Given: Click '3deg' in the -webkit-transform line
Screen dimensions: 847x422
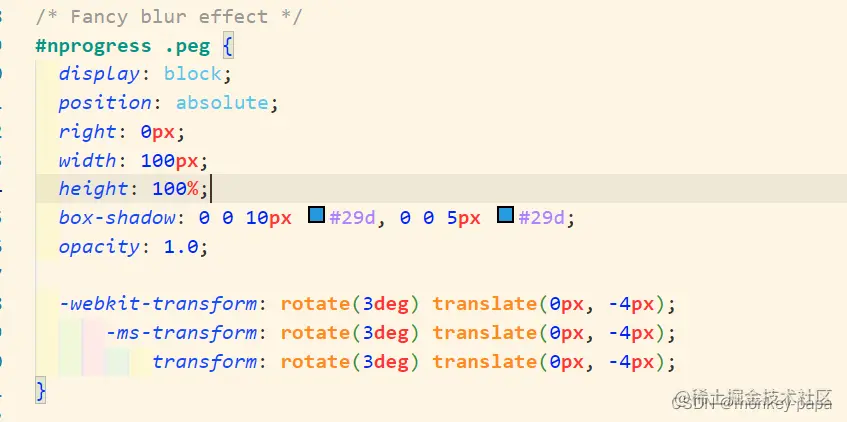Looking at the screenshot, I should [x=386, y=304].
